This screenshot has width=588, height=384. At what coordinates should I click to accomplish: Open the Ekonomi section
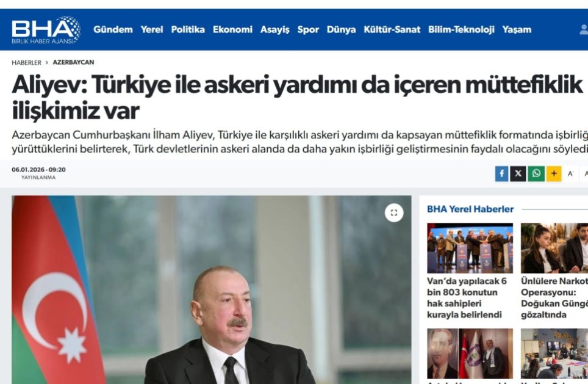click(232, 30)
